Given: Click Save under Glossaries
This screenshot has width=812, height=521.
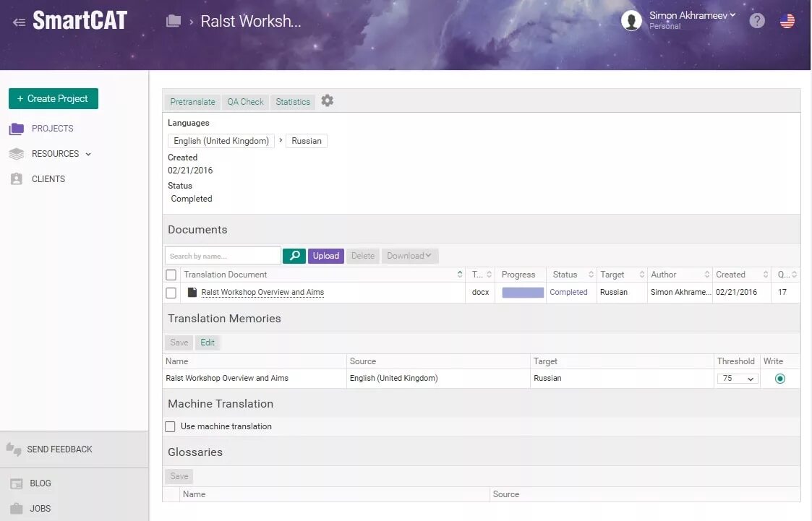Looking at the screenshot, I should tap(179, 476).
